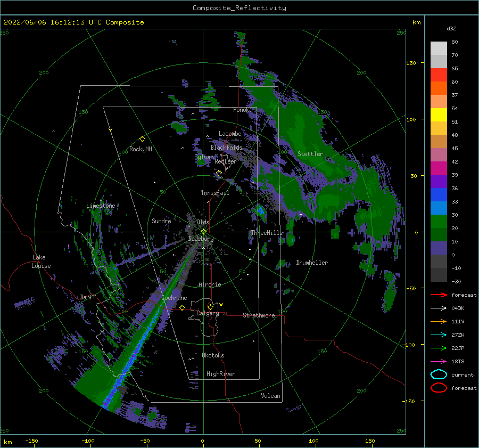Click the Calgary city label

pyautogui.click(x=208, y=313)
